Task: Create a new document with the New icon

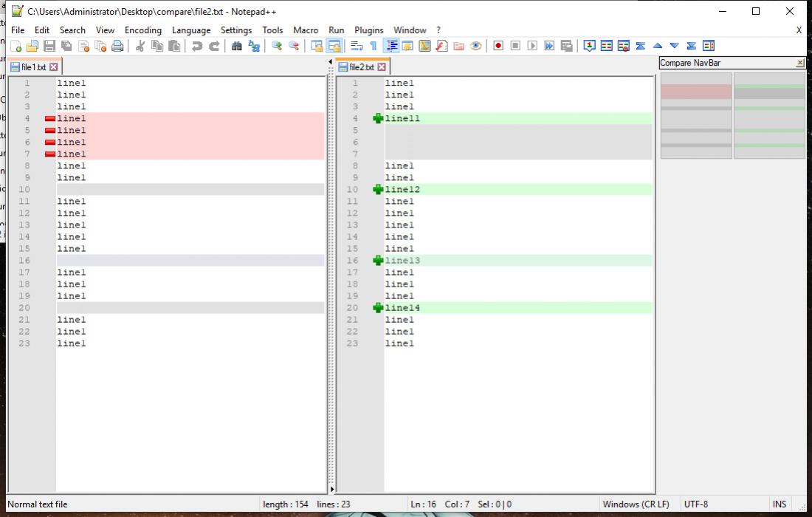Action: 16,46
